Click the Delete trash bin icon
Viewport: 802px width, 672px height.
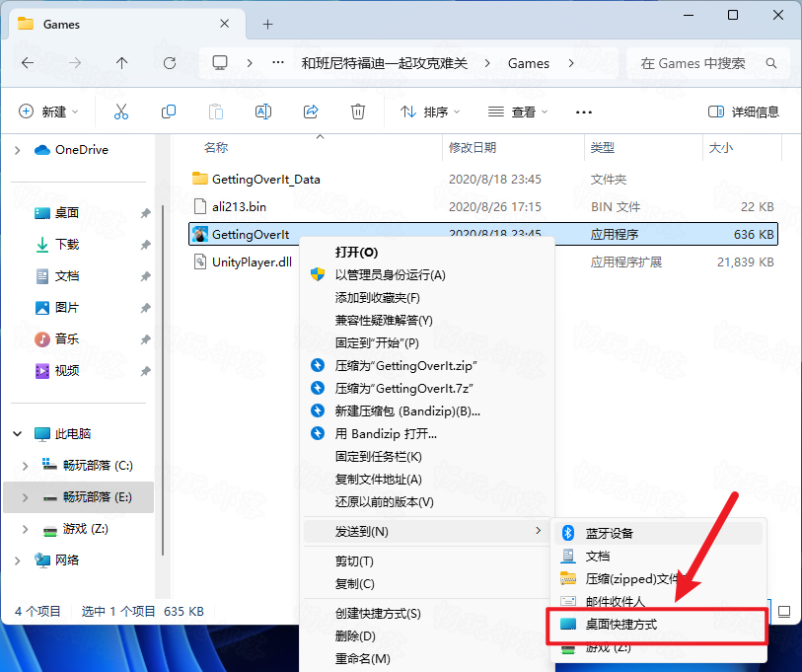tap(357, 112)
